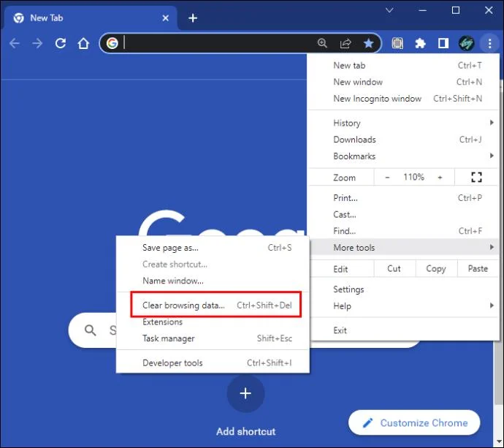Bookmark this tab with the star icon
The height and width of the screenshot is (448, 504).
click(369, 44)
